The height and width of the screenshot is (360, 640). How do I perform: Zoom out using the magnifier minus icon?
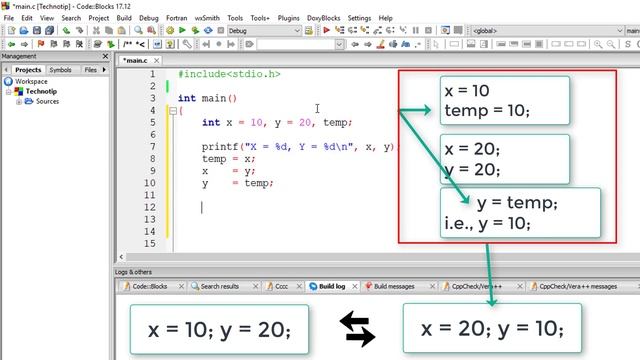(611, 44)
